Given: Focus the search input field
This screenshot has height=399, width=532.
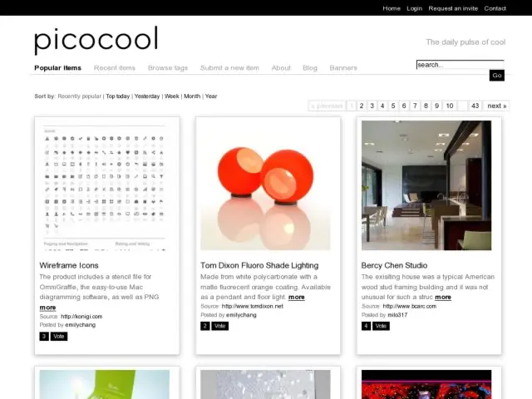Looking at the screenshot, I should pos(460,65).
